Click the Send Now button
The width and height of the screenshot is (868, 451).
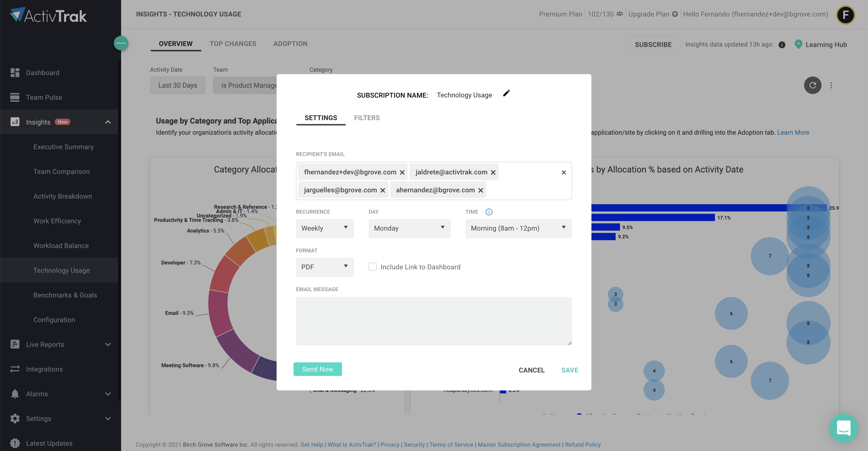(318, 369)
